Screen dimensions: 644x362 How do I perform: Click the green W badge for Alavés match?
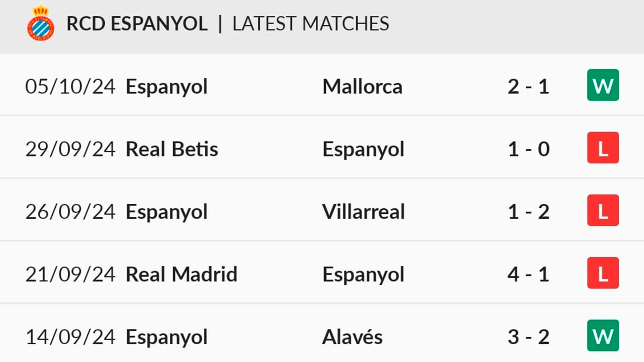603,336
